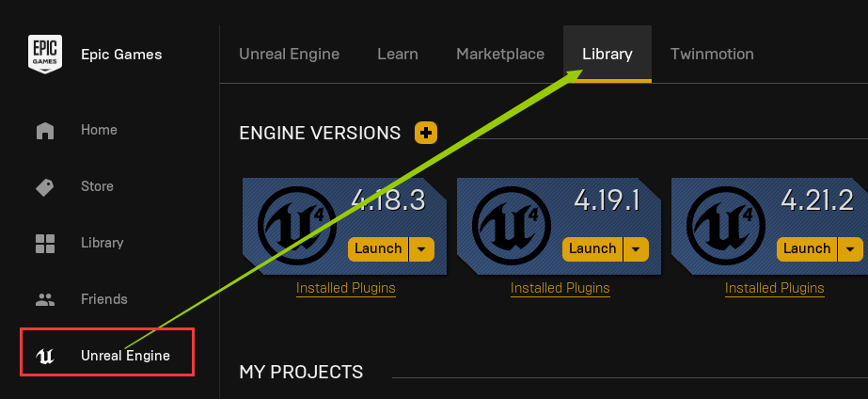Switch to the Twinmotion tab

pyautogui.click(x=712, y=54)
